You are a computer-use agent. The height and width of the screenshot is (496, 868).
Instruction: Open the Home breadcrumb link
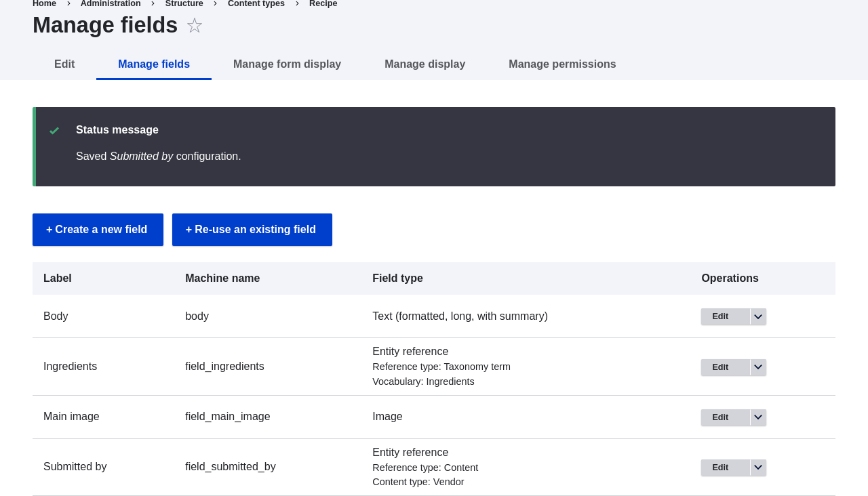pyautogui.click(x=44, y=3)
